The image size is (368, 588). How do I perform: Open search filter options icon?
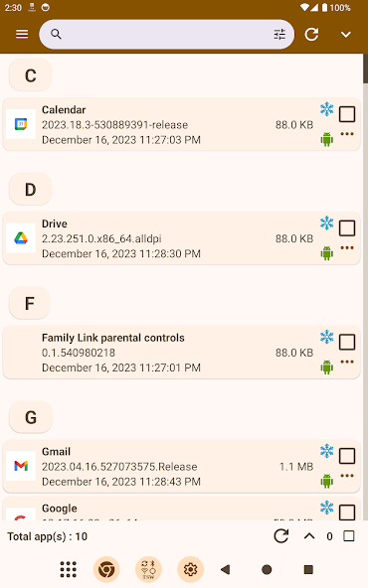(279, 35)
